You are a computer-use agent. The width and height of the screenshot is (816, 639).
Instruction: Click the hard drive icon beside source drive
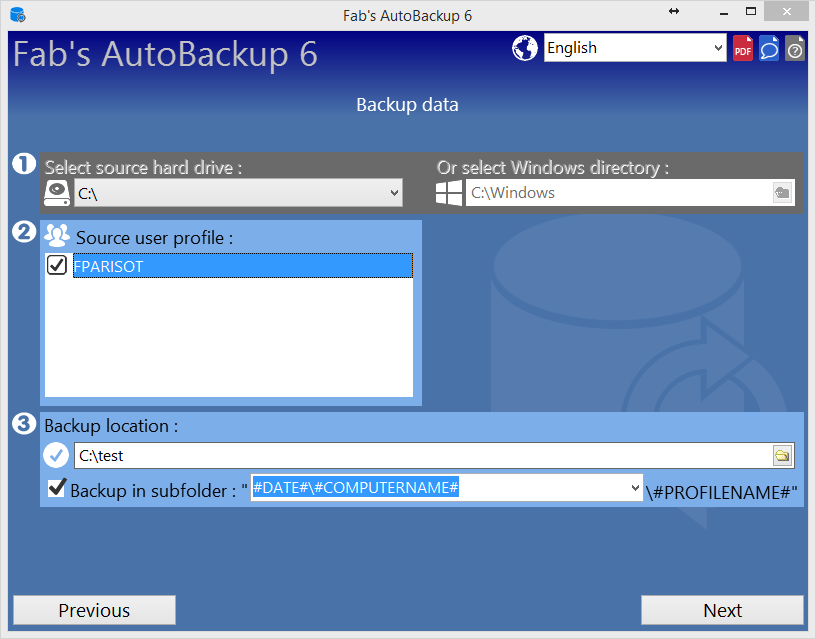(58, 192)
